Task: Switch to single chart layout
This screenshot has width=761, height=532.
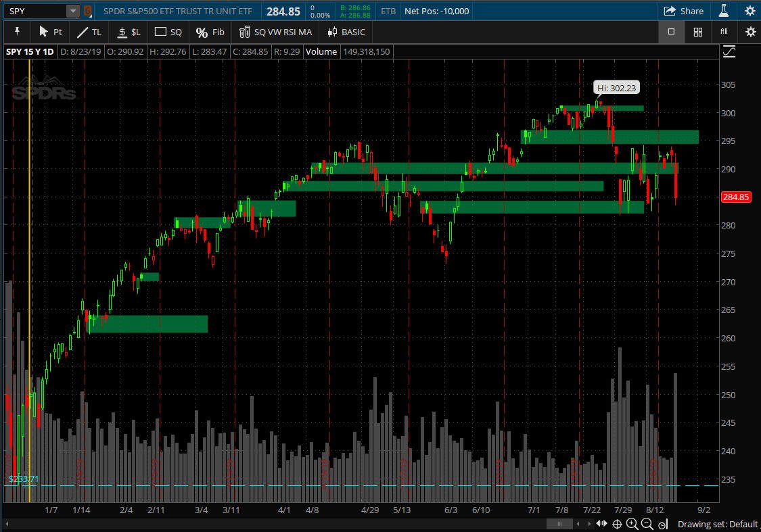Action: click(x=671, y=32)
